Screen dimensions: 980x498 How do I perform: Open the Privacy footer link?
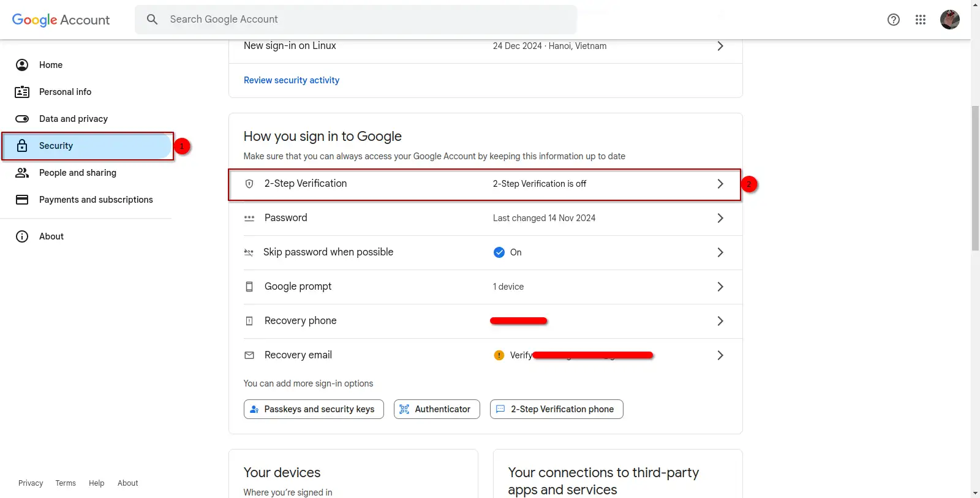pos(31,483)
